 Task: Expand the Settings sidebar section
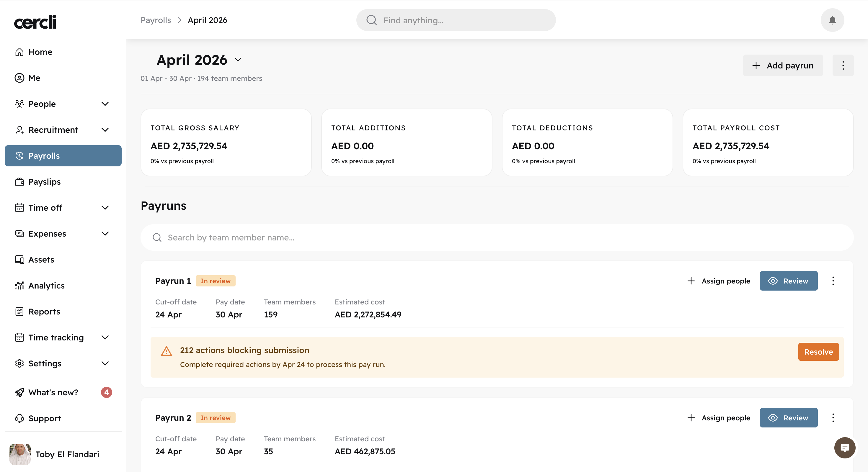coord(105,363)
